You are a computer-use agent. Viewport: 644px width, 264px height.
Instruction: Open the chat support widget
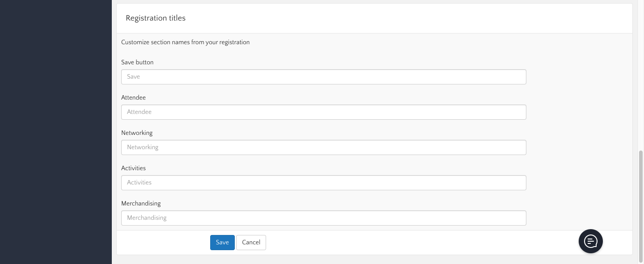click(x=590, y=241)
